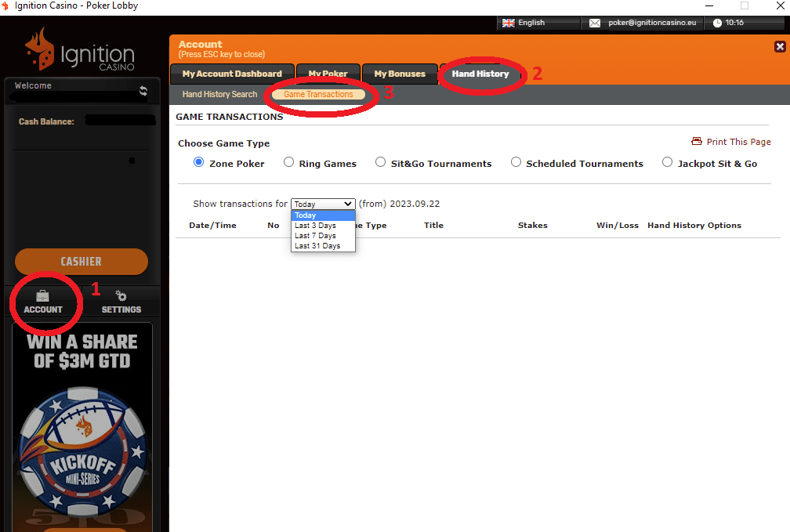Choose Today in the dropdown list
Screen dimensions: 790x532
point(323,215)
